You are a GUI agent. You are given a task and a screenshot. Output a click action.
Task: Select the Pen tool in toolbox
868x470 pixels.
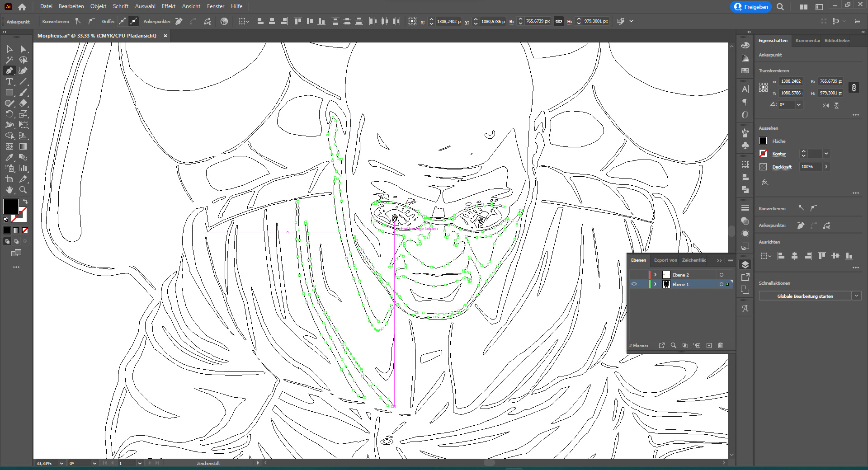[x=9, y=70]
